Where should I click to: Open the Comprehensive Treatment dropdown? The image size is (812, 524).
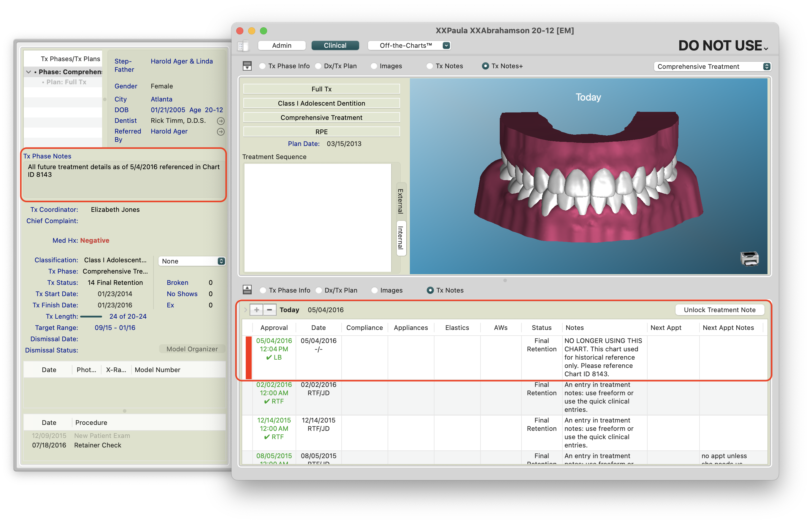(x=712, y=66)
